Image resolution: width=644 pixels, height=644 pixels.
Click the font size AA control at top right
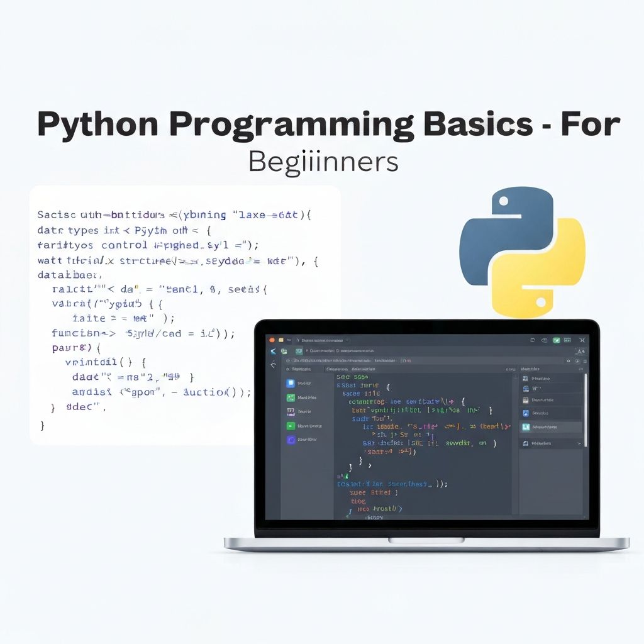pyautogui.click(x=581, y=352)
